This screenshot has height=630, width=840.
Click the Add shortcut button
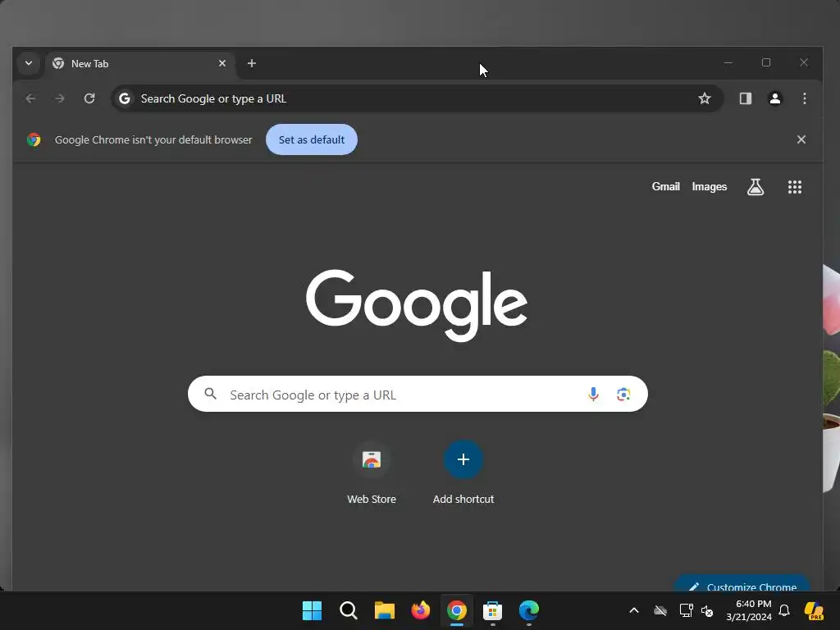tap(463, 473)
